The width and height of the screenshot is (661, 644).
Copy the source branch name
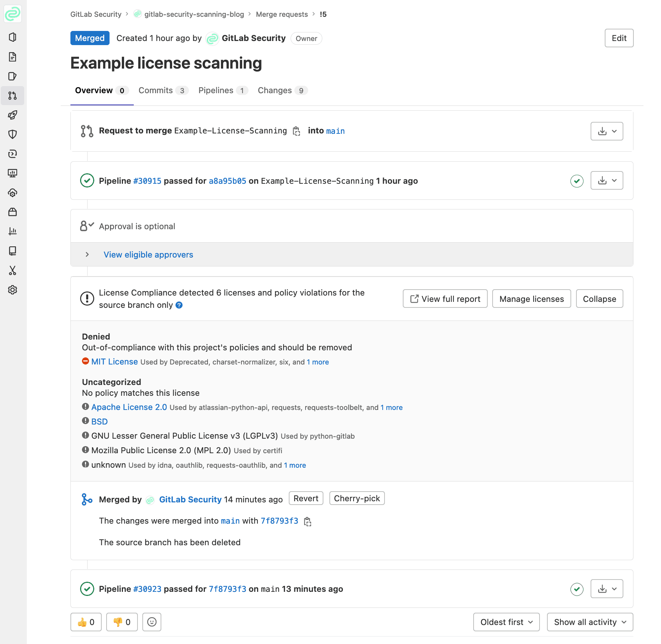pos(296,131)
